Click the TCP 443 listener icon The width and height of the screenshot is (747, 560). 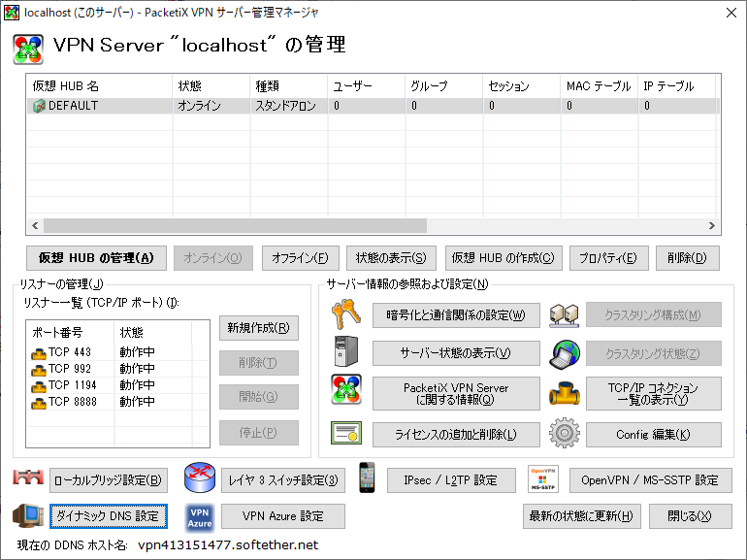(39, 353)
